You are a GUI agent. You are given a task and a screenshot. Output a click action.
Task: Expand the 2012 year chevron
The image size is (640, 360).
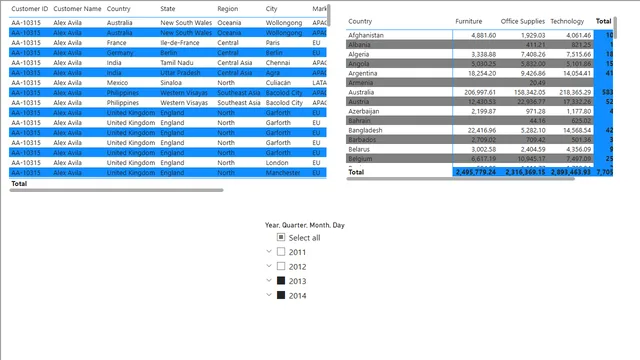tap(269, 266)
